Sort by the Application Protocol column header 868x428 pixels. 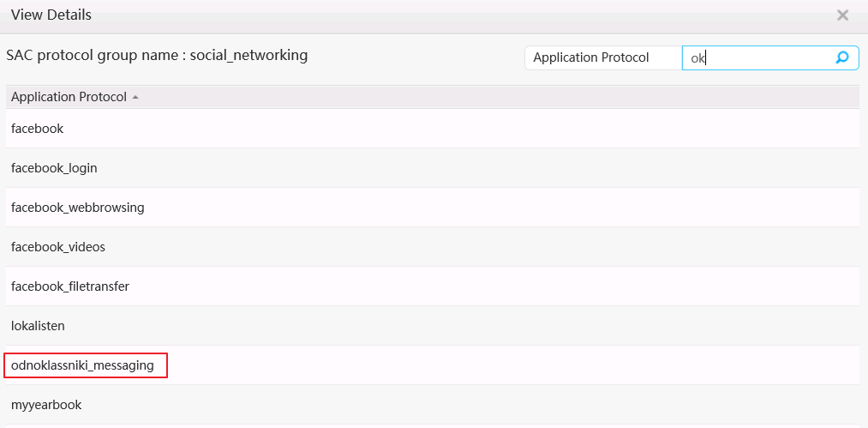point(69,97)
